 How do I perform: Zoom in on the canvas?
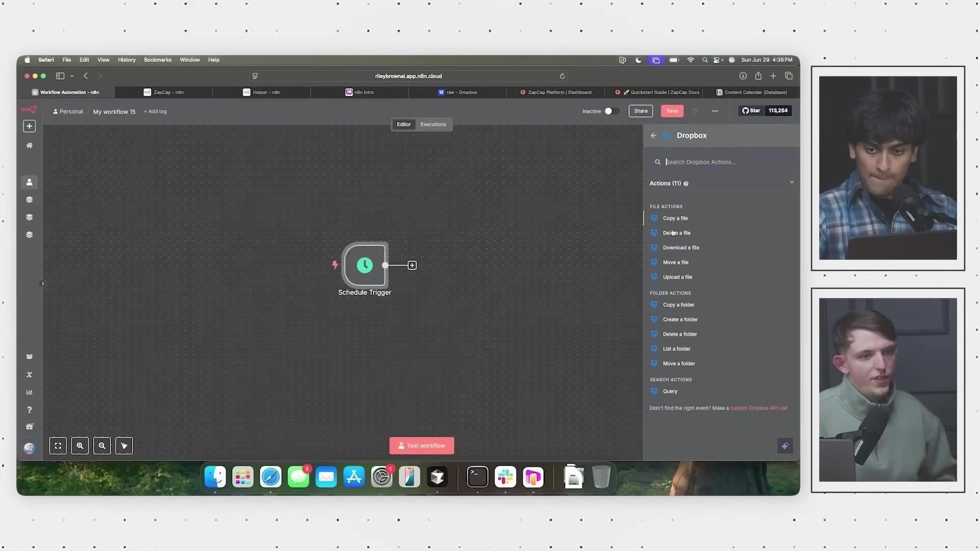point(80,446)
